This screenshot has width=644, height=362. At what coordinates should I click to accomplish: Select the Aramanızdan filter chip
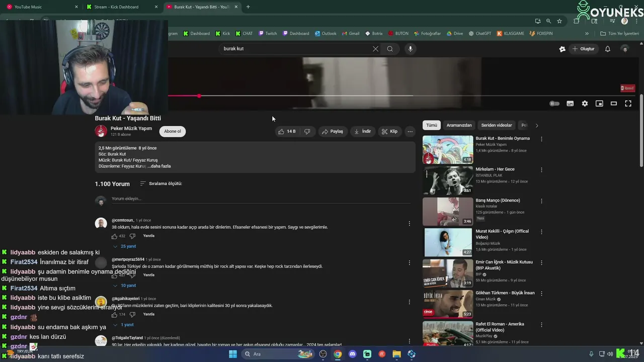459,125
